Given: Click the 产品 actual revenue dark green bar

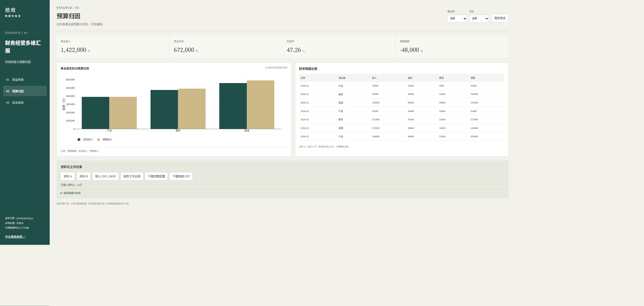Looking at the screenshot, I should tap(96, 113).
